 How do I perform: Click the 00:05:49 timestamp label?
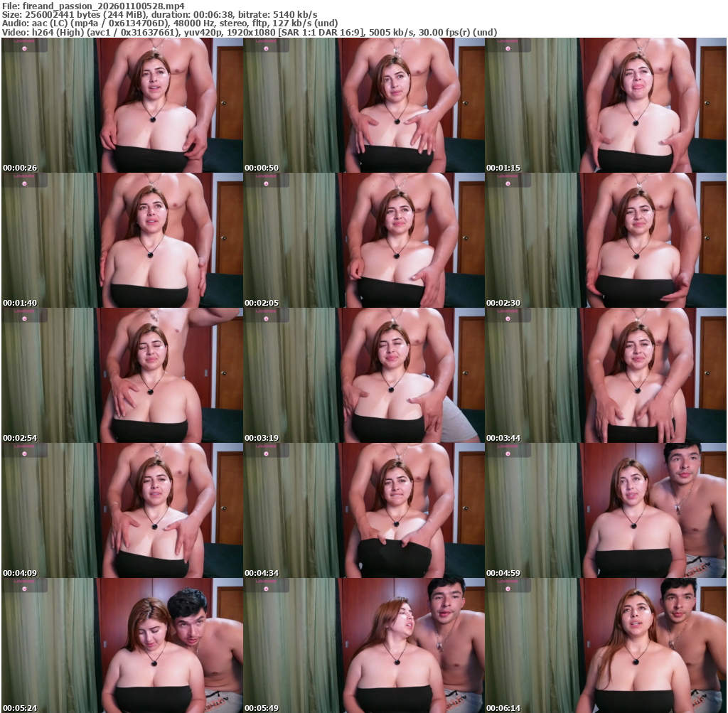pos(262,708)
